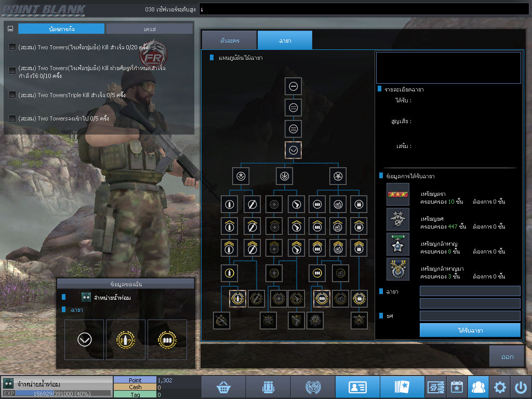
Task: Open the mission cards star icon
Action: pyautogui.click(x=402, y=387)
